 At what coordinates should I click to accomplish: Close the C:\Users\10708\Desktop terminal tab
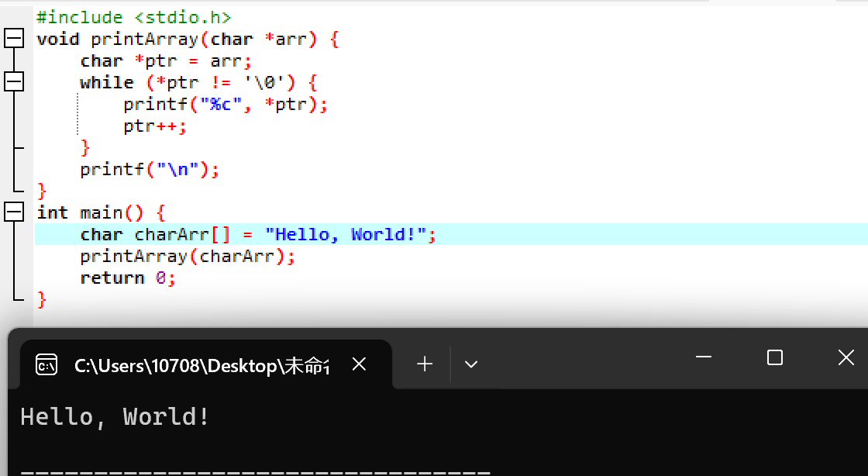pos(360,364)
